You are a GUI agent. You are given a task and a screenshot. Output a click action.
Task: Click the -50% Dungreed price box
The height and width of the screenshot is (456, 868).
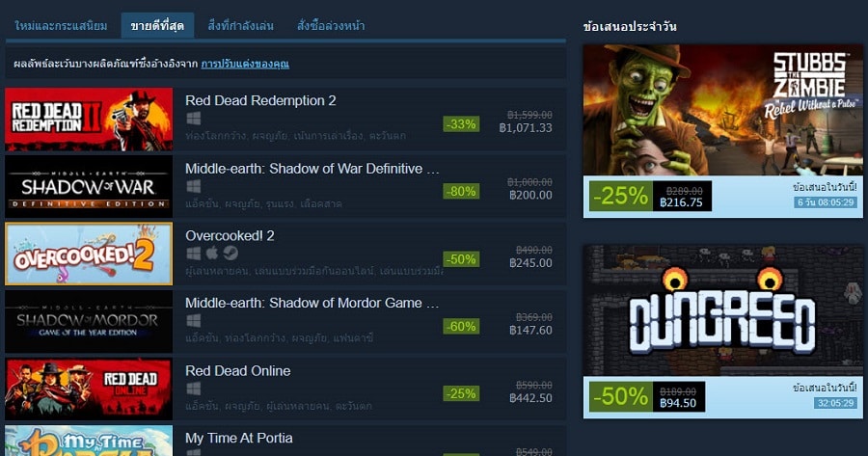coord(646,396)
